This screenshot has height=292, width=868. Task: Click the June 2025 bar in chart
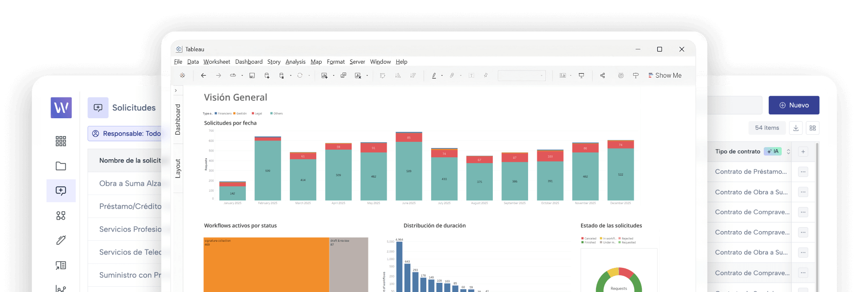pos(409,166)
